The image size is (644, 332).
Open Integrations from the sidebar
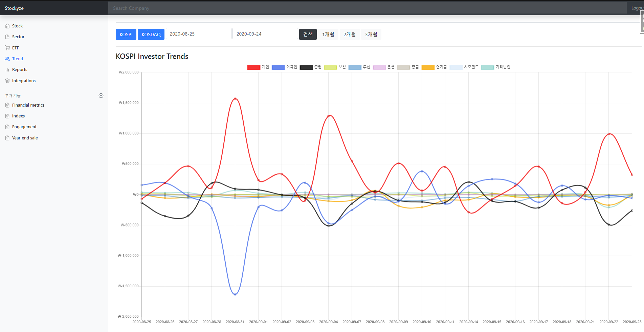click(x=24, y=81)
